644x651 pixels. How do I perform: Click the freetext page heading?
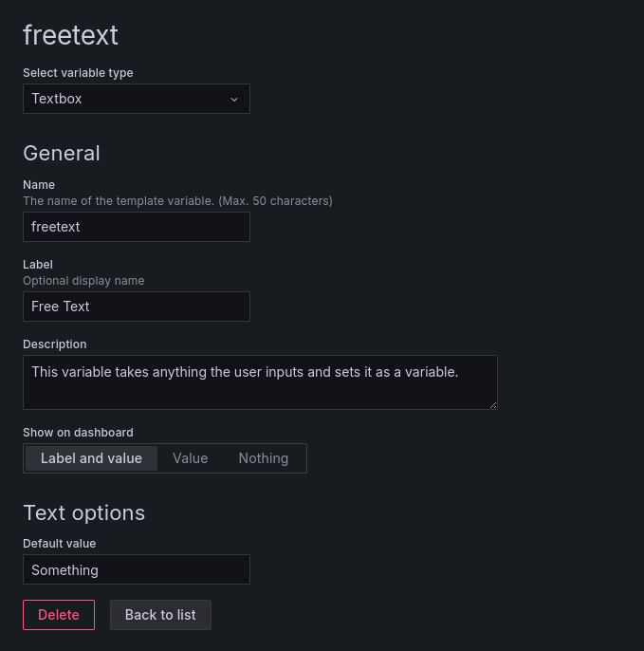(x=70, y=35)
